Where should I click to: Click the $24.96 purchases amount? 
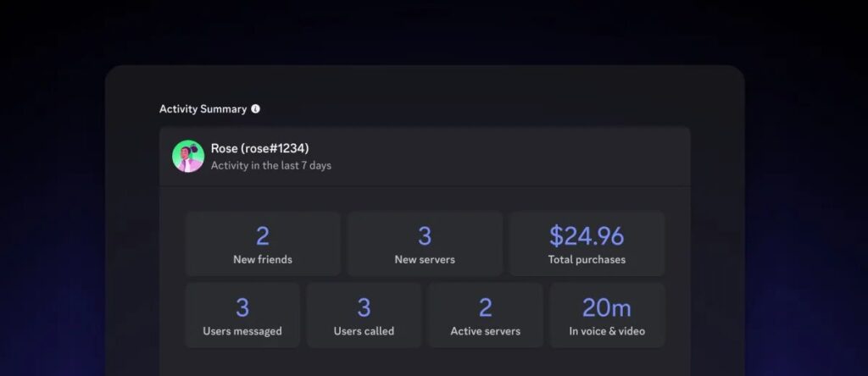tap(587, 235)
